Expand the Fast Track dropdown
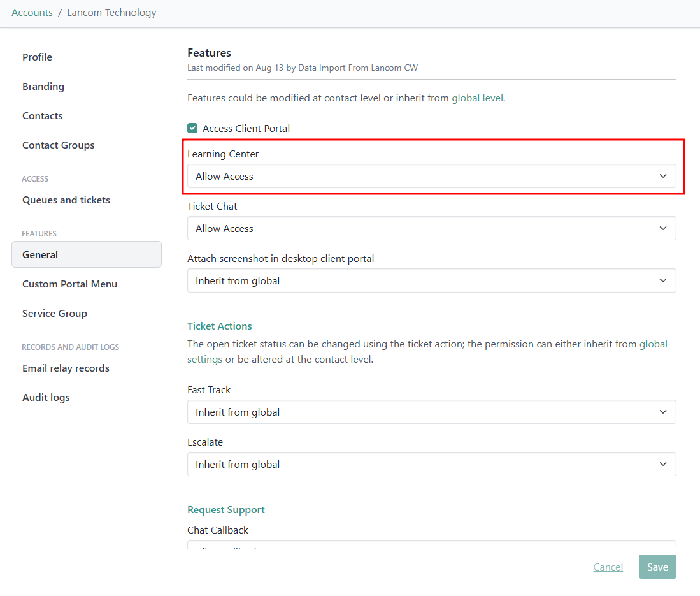The image size is (700, 596). pos(431,412)
